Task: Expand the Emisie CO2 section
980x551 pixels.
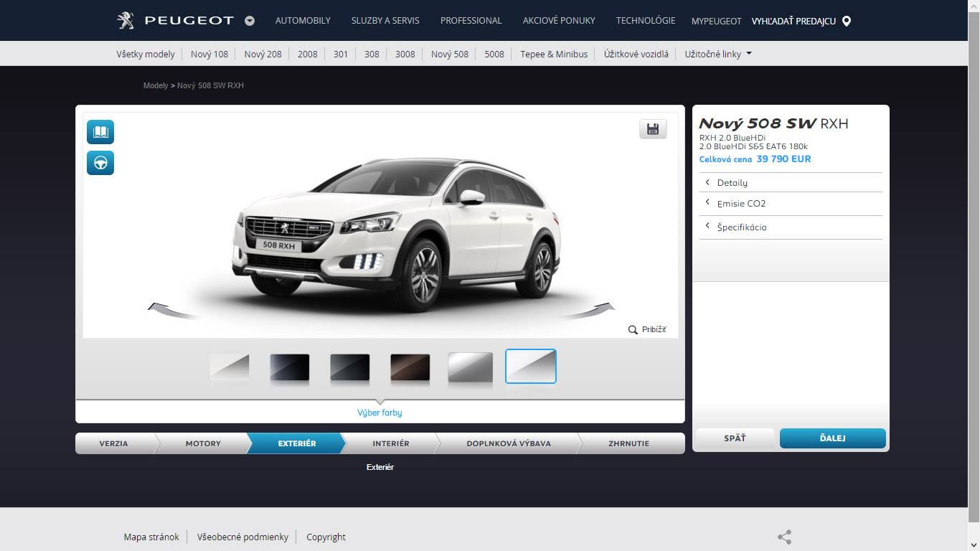Action: click(x=740, y=204)
